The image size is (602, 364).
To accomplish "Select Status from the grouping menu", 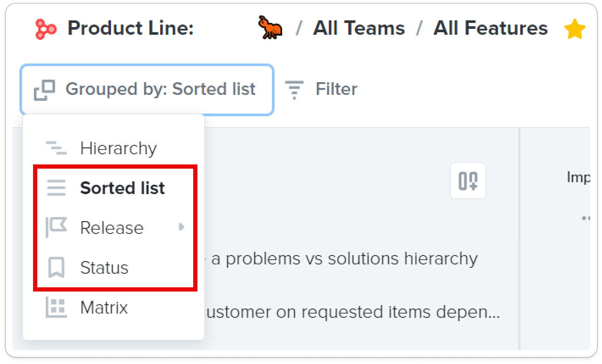I will (x=104, y=267).
